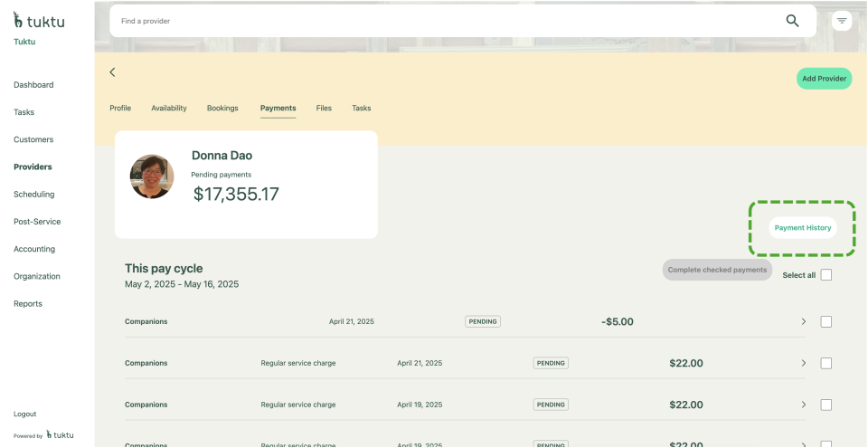Open the April 19 payment details chevron
Image resolution: width=868 pixels, height=448 pixels.
point(803,405)
